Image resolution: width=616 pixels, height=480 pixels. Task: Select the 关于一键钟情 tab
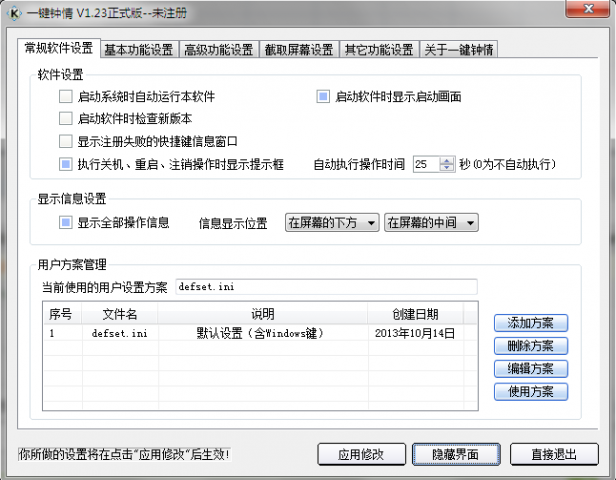[x=458, y=50]
